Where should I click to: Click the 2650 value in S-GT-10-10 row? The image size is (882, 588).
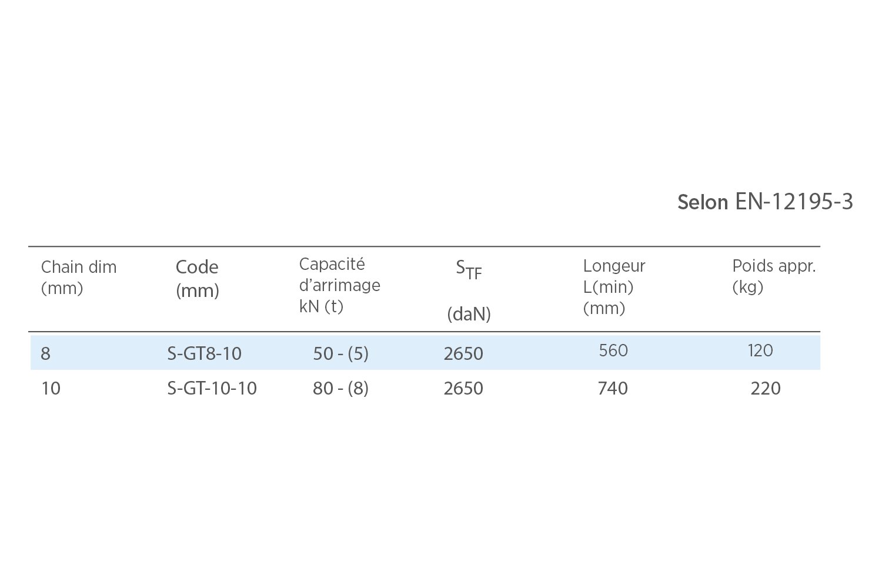coord(463,388)
